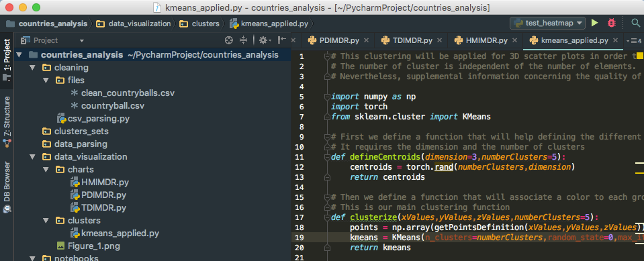Open Project panel gear settings menu
The height and width of the screenshot is (261, 644).
(265, 40)
